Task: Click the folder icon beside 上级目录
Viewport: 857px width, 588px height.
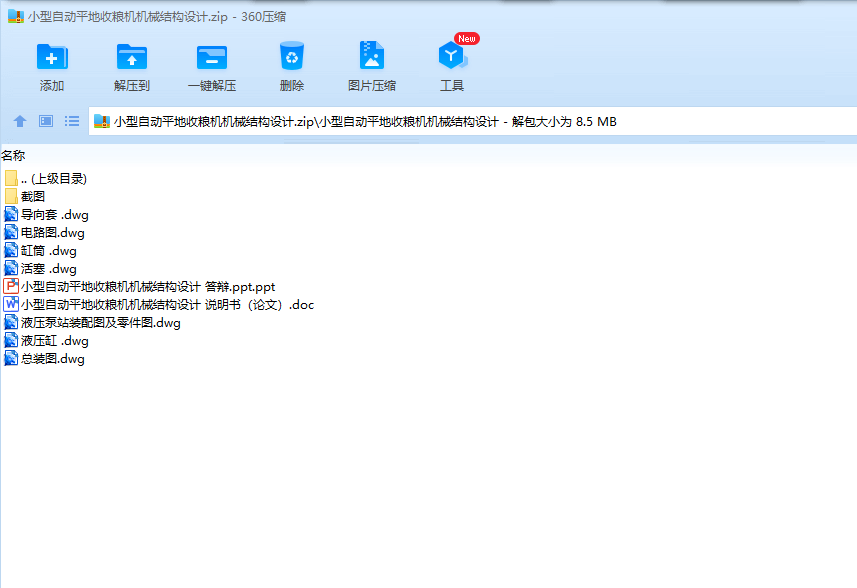Action: (11, 178)
